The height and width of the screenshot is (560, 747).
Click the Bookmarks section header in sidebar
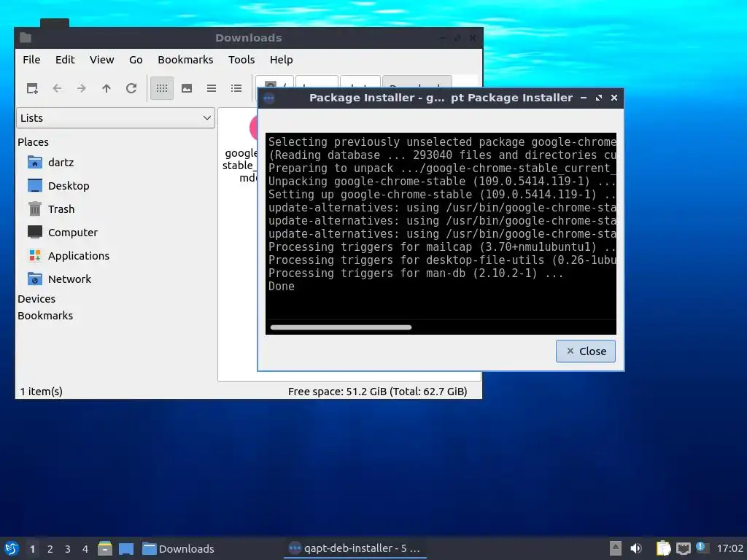[45, 316]
